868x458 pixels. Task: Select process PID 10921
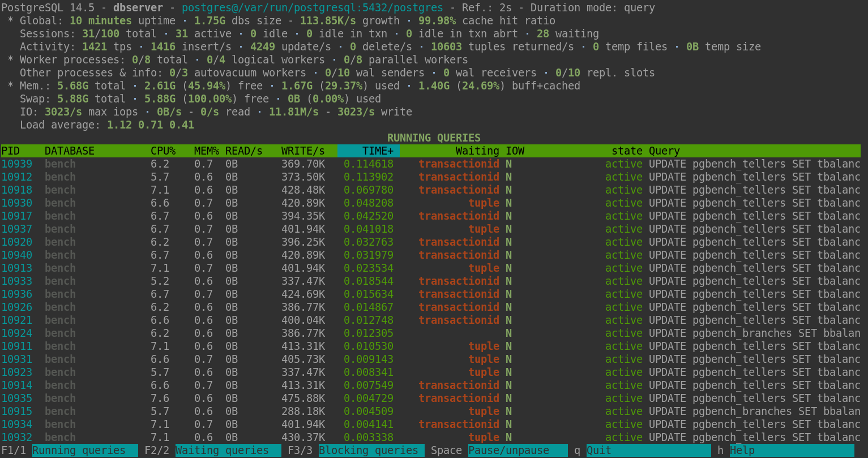[x=16, y=320]
